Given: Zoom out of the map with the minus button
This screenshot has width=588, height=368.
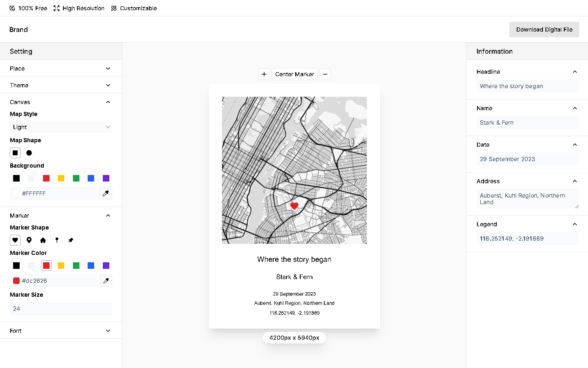Looking at the screenshot, I should (x=325, y=74).
